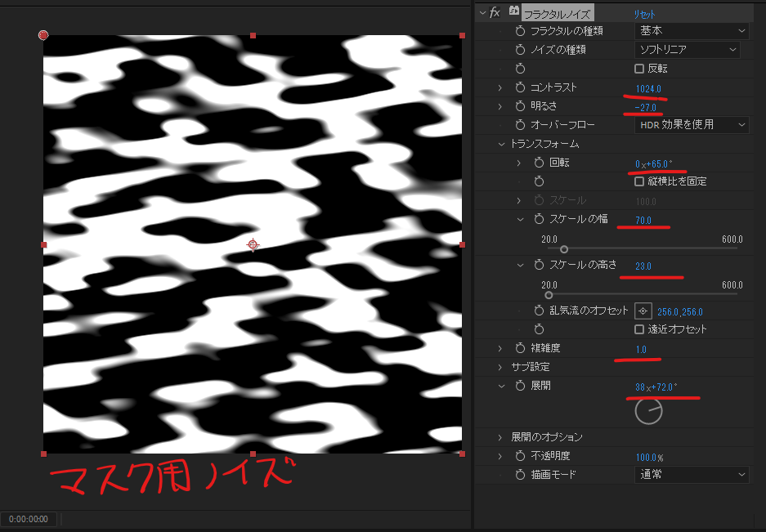Toggle stopwatch for the 反転 row
766x532 pixels.
click(x=520, y=69)
